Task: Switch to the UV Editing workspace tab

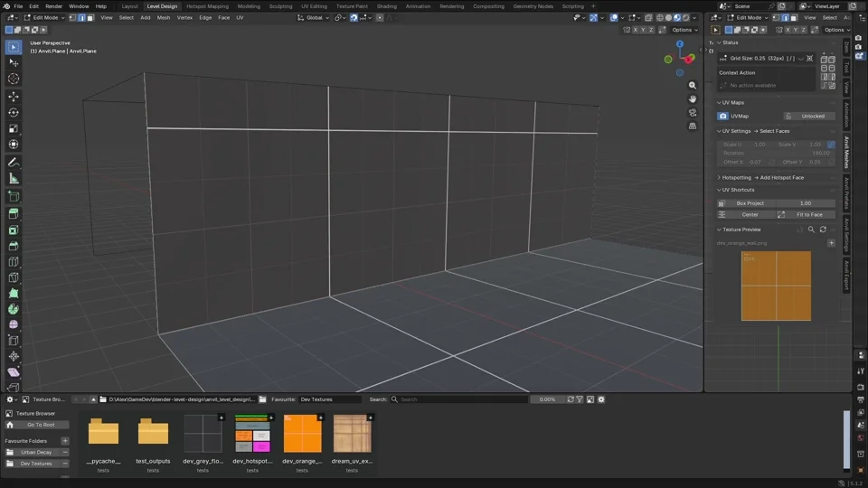Action: [314, 6]
